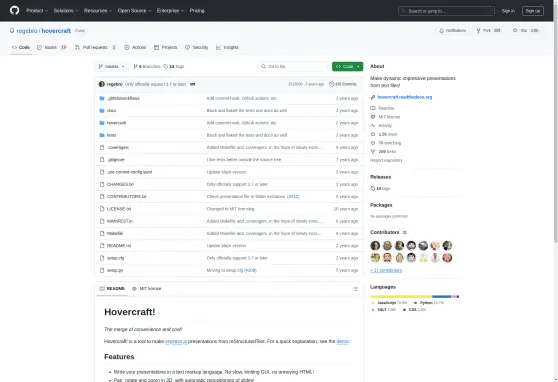Click the Languages color bar
Viewport: 558px width, 382px height.
click(x=414, y=296)
